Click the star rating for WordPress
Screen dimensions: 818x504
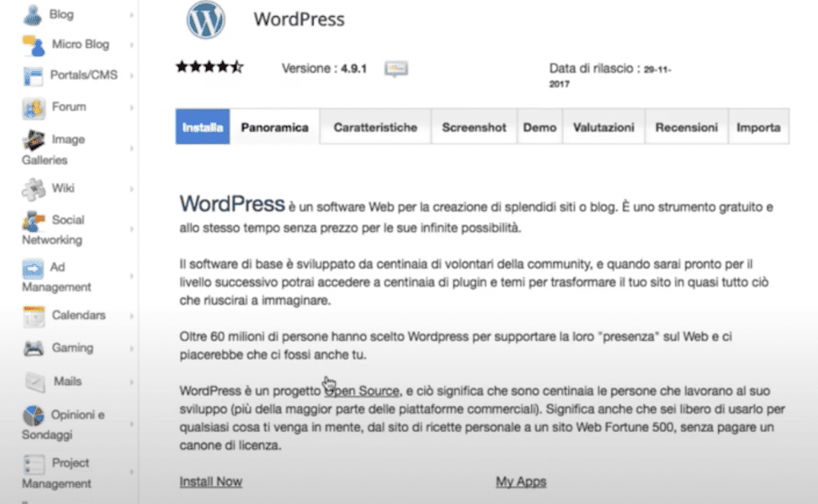coord(210,67)
